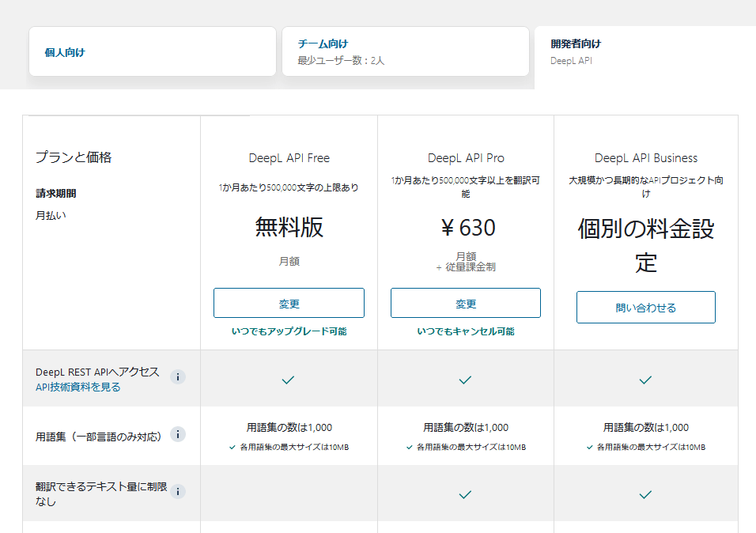Viewport: 756px width, 533px height.
Task: Click いつでもアップグレード可能 text
Action: coord(289,331)
